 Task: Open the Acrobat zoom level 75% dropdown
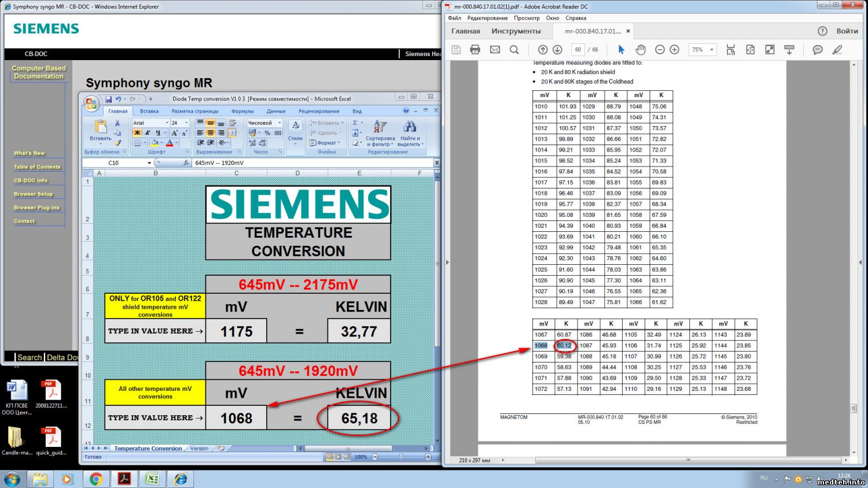point(703,50)
